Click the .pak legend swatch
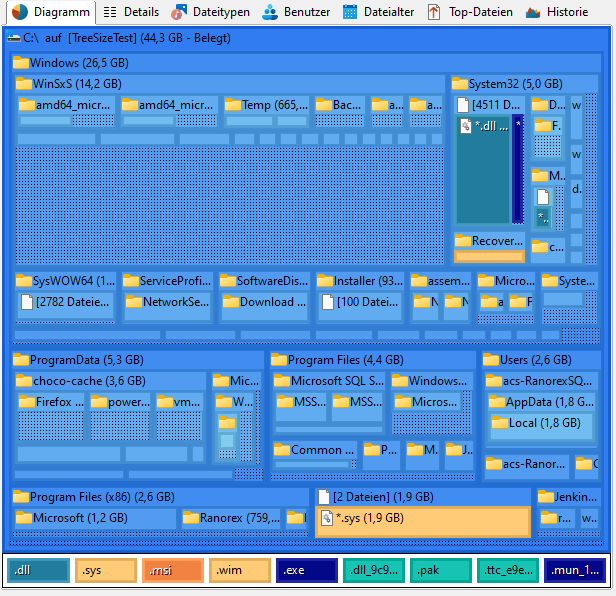 point(441,570)
